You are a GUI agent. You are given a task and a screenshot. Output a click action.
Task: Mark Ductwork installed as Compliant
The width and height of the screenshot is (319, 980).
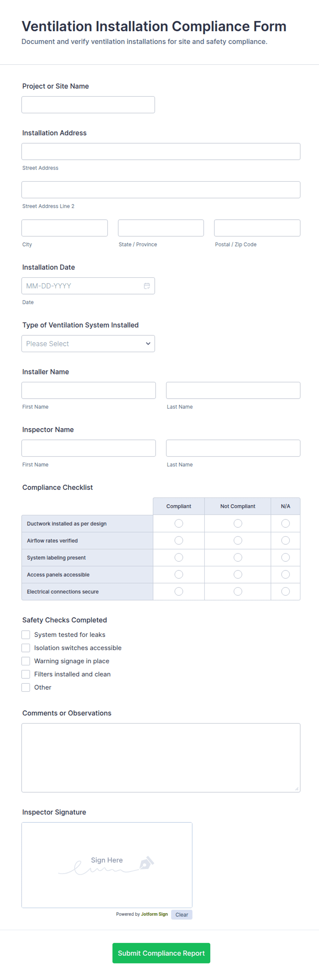[178, 523]
